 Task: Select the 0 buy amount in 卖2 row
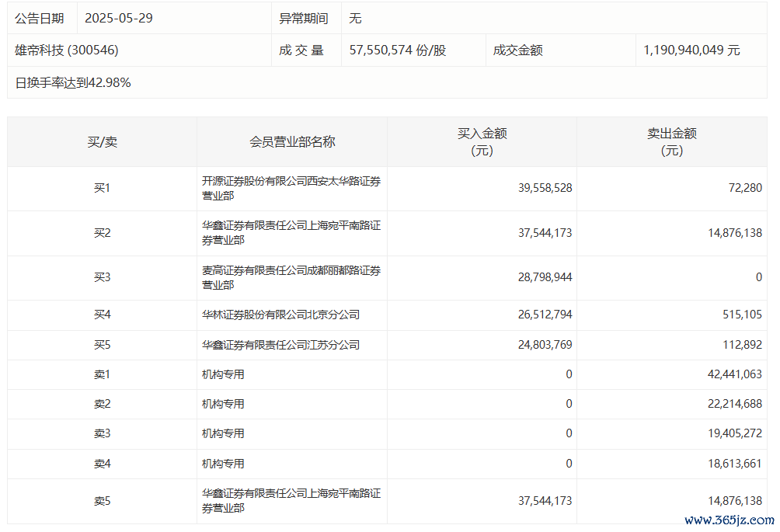[x=569, y=404]
